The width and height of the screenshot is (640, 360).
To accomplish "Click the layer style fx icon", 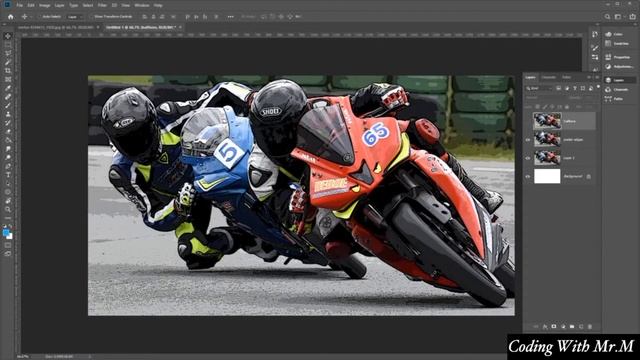I will tap(545, 327).
